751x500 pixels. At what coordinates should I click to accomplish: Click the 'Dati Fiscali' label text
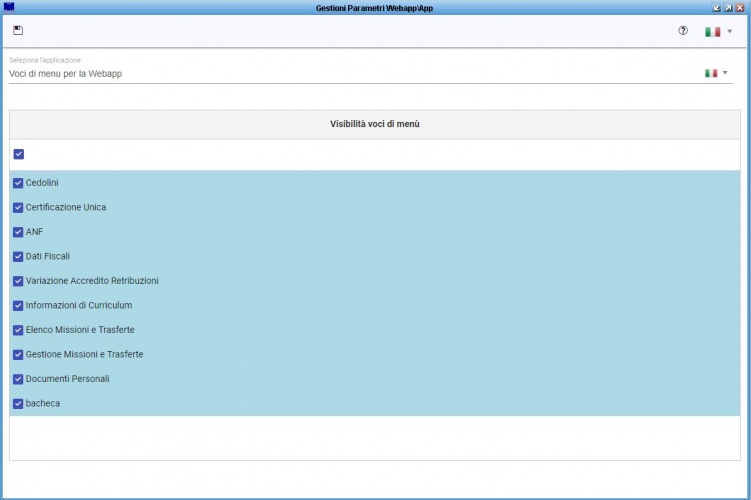coord(48,256)
